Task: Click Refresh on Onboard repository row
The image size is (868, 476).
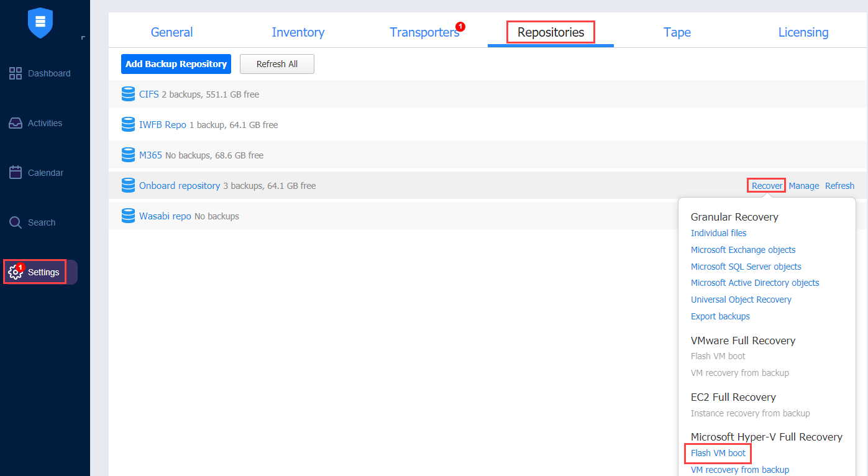Action: coord(839,186)
